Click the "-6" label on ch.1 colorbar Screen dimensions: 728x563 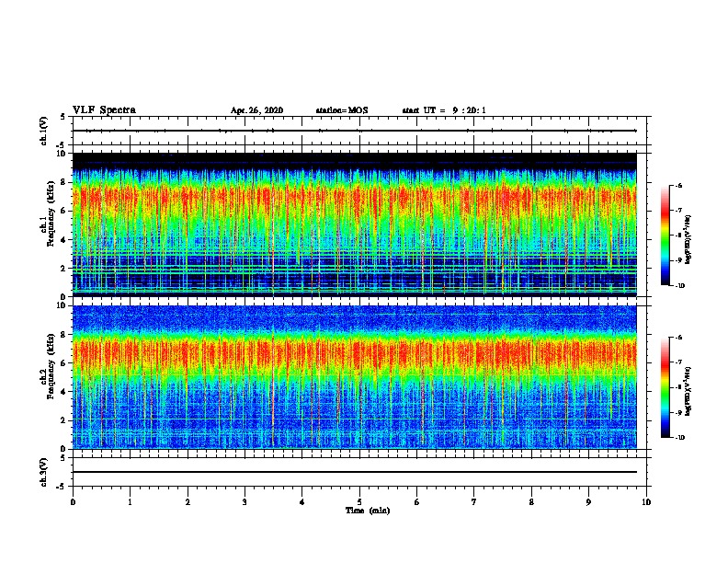678,186
